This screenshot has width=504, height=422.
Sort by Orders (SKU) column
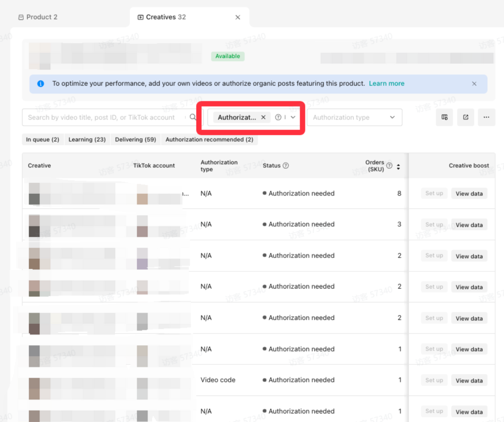(x=398, y=167)
